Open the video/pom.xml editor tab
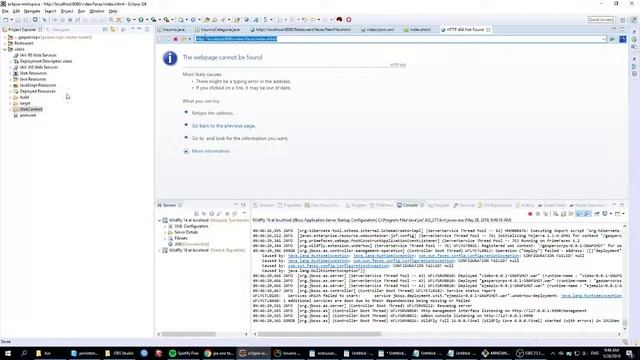This screenshot has height=360, width=640. [378, 29]
